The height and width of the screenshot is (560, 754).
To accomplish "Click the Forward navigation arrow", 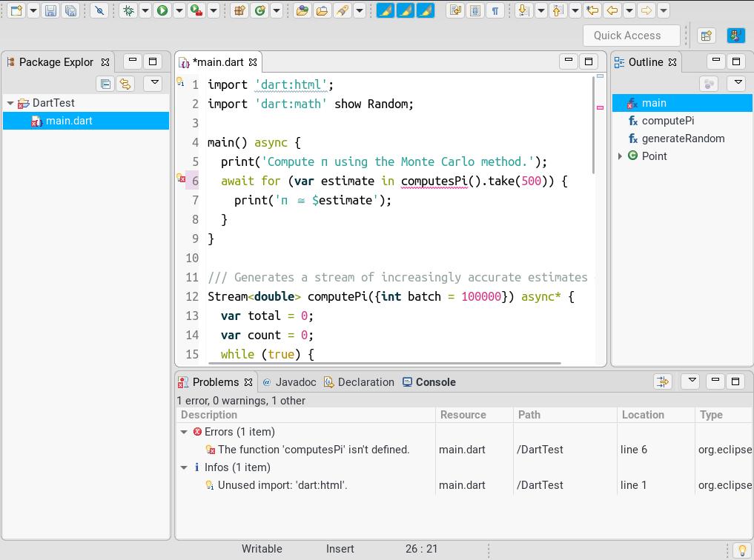I will pyautogui.click(x=646, y=10).
